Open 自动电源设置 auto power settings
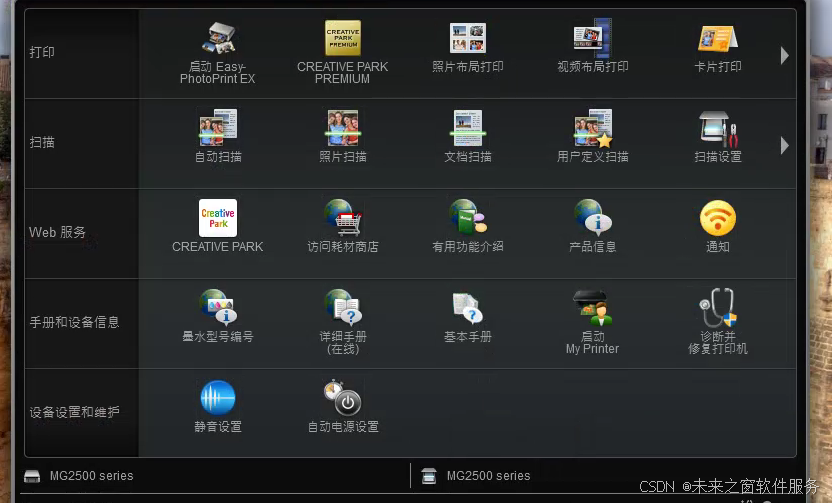This screenshot has width=832, height=503. (x=343, y=406)
